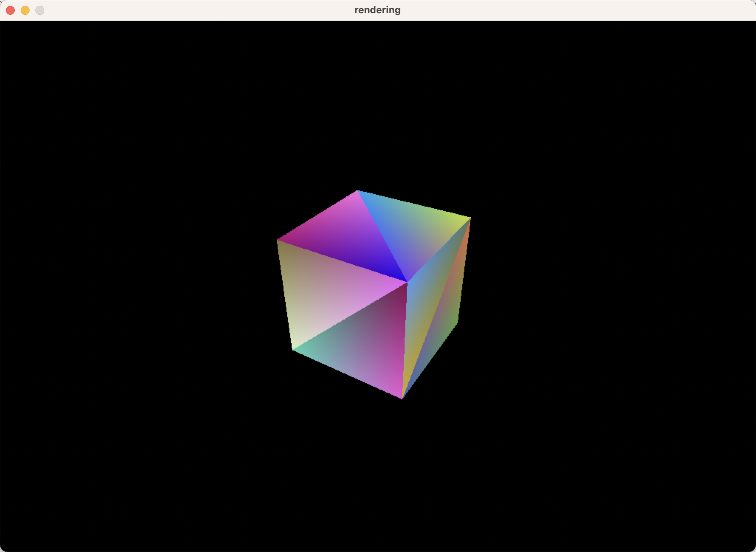Minimize the rendering window with yellow button
756x552 pixels.
(x=25, y=10)
